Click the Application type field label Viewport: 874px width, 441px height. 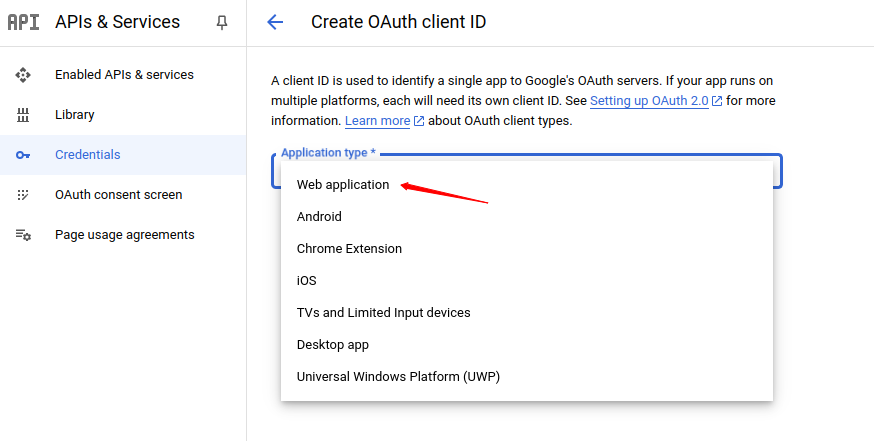tap(328, 153)
